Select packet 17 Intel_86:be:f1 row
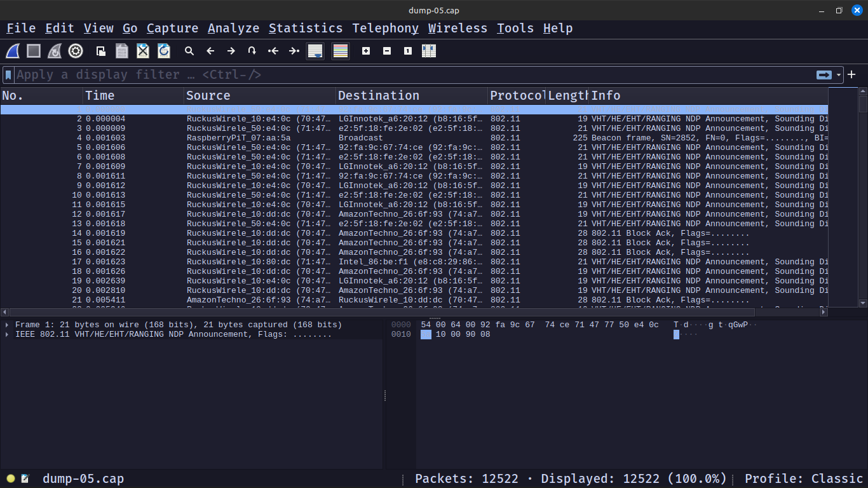This screenshot has height=488, width=868. pos(414,262)
